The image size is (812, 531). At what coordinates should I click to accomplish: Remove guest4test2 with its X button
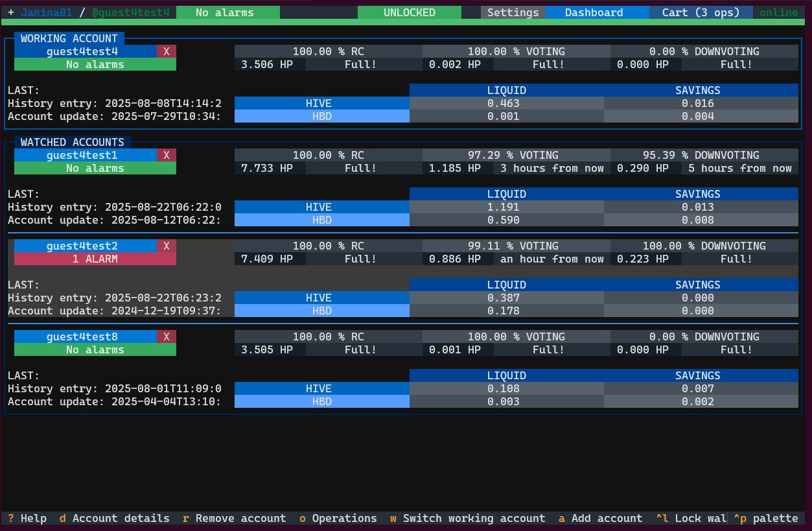pos(167,246)
